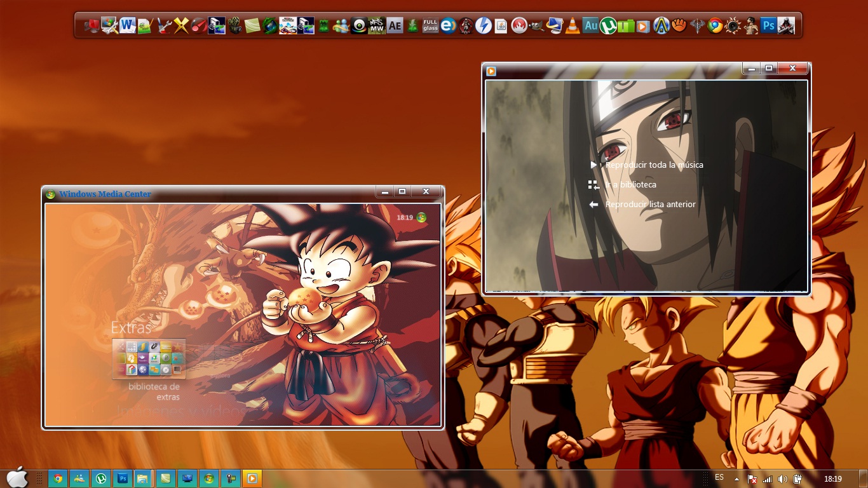Launch Adobe Audition (Au) from dock
868x488 pixels.
[x=590, y=25]
